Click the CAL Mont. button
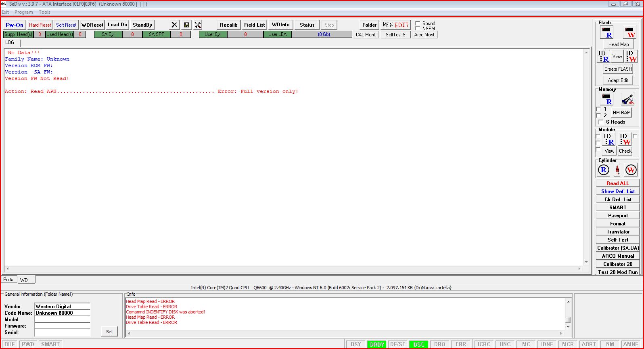The width and height of the screenshot is (644, 349). [x=366, y=35]
